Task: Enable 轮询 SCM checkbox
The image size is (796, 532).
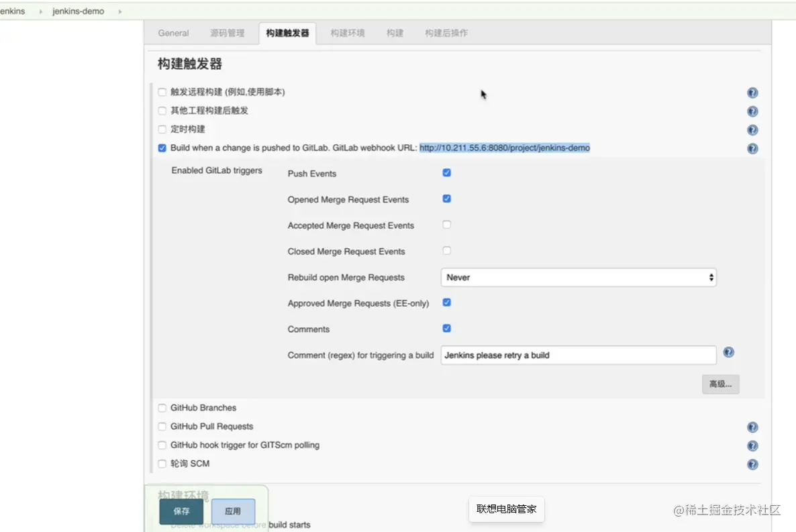Action: pos(162,464)
